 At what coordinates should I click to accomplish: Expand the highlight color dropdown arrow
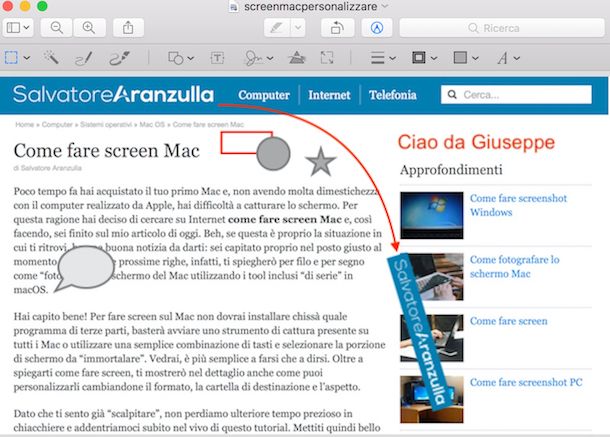point(298,28)
